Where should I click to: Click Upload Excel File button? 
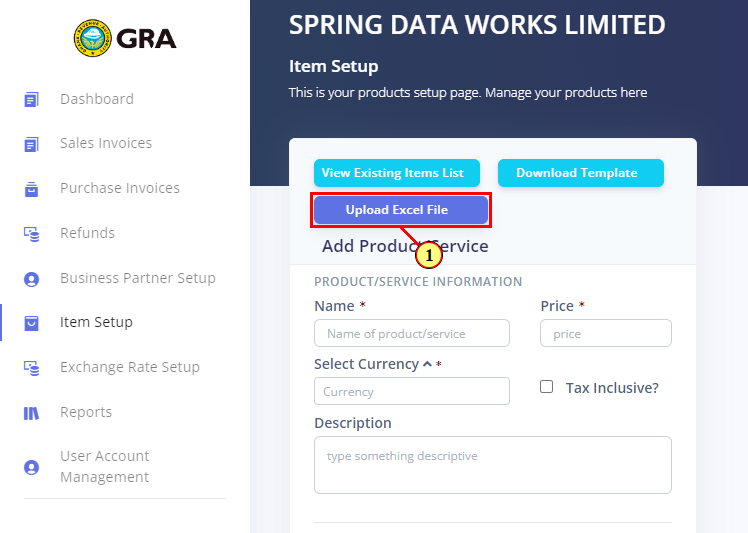point(401,210)
